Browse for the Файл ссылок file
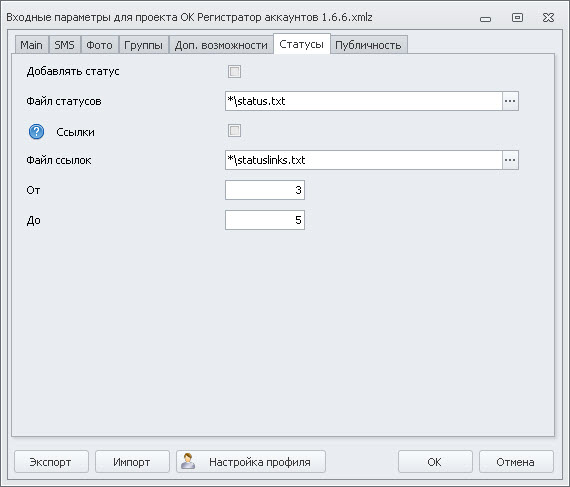The image size is (570, 487). [x=510, y=160]
